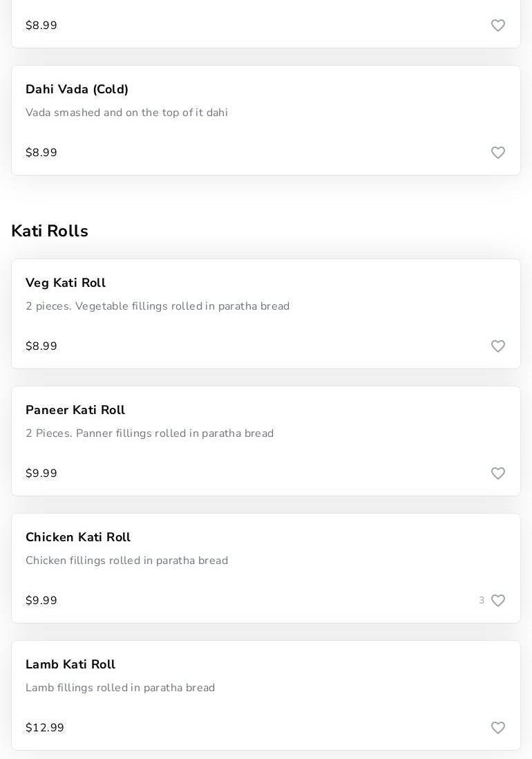Select the Chicken Kati Roll title
This screenshot has width=532, height=759.
click(78, 537)
